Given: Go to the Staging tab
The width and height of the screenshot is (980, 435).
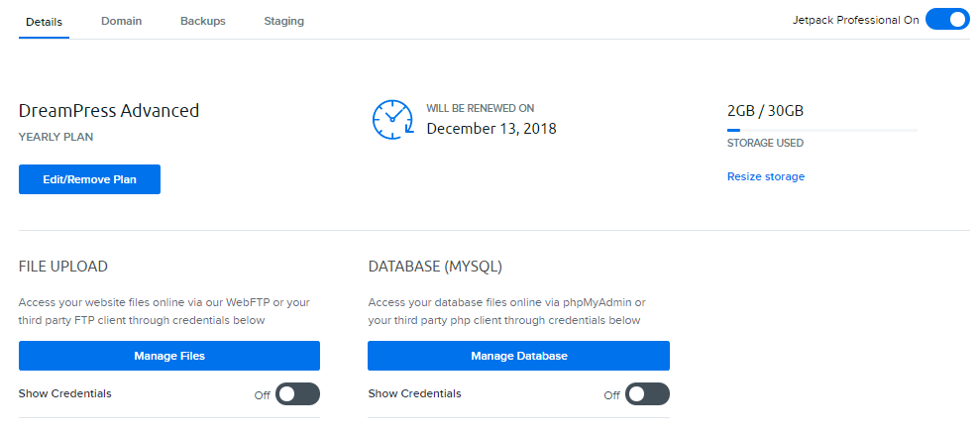Looking at the screenshot, I should [283, 21].
